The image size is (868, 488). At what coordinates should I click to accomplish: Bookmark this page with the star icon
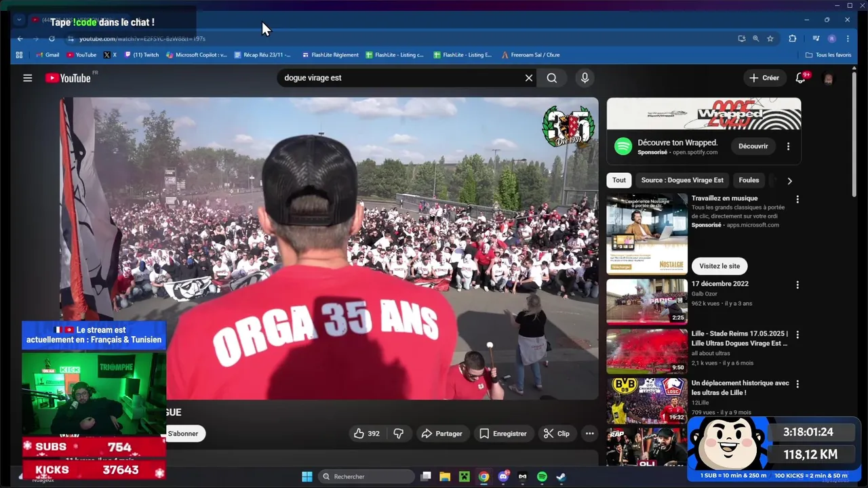pos(770,39)
